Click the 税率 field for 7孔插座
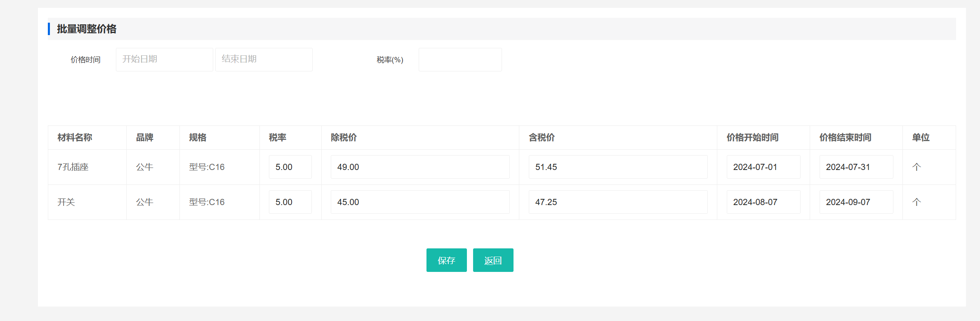The image size is (980, 321). 290,167
